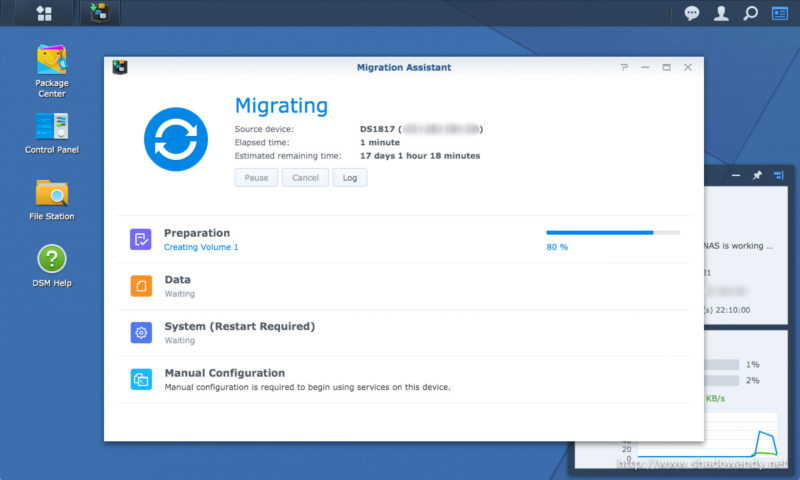Viewport: 800px width, 480px height.
Task: Select 'System (Restart Required)' heading
Action: point(240,326)
